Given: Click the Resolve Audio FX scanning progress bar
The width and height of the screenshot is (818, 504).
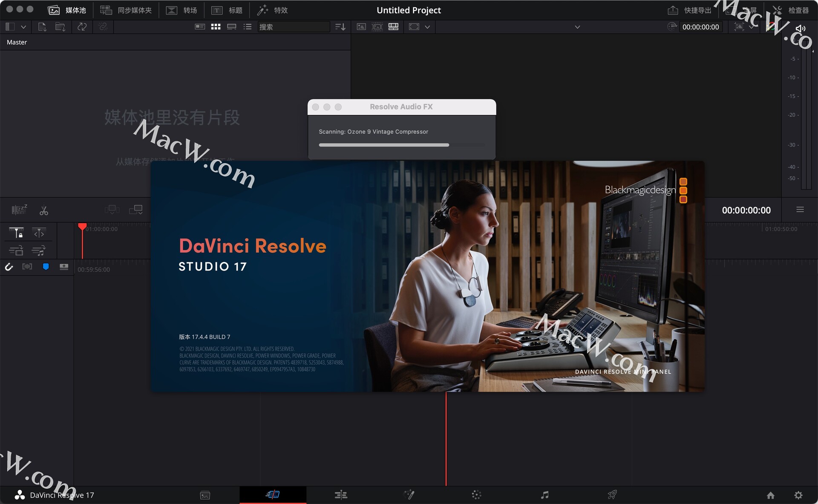Looking at the screenshot, I should point(402,145).
